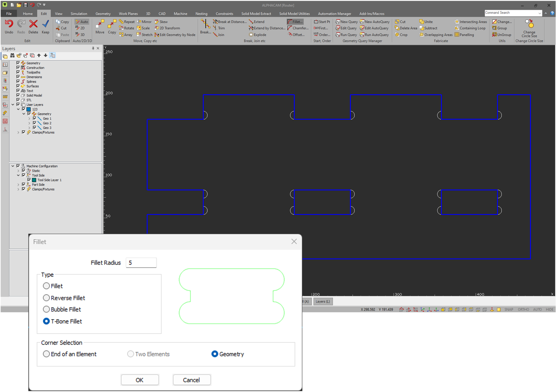The image size is (556, 392).
Task: Click the red Delete icon
Action: [33, 26]
